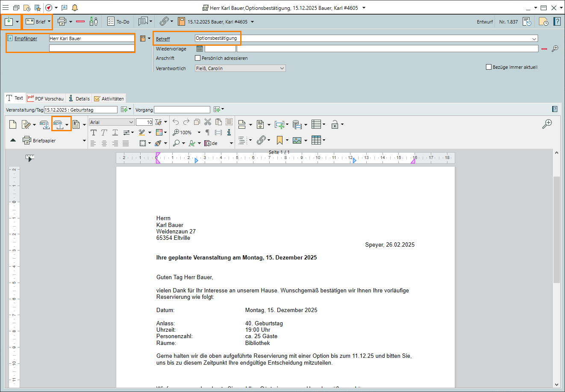Toggle italic text formatting
The image size is (565, 392).
(x=104, y=133)
